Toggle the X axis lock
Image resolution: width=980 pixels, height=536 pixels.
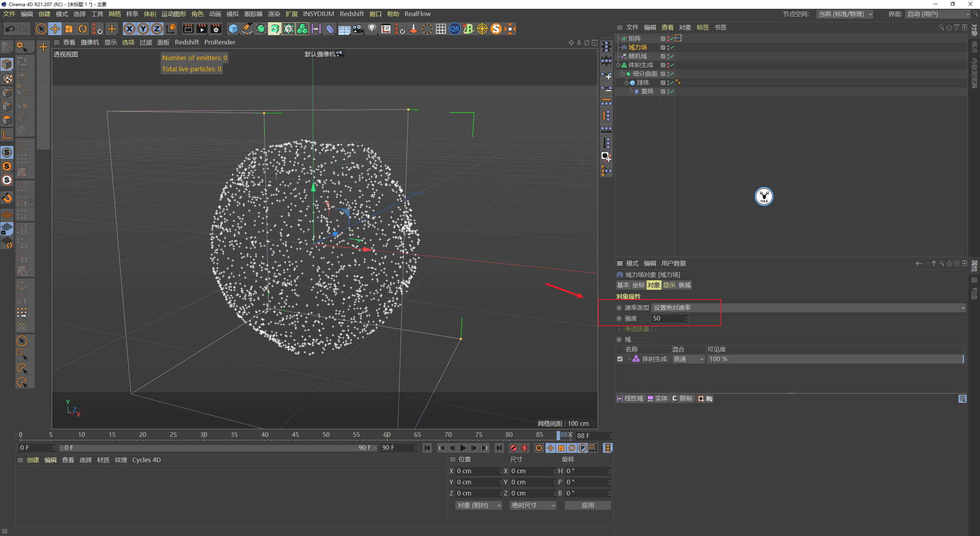tap(129, 29)
